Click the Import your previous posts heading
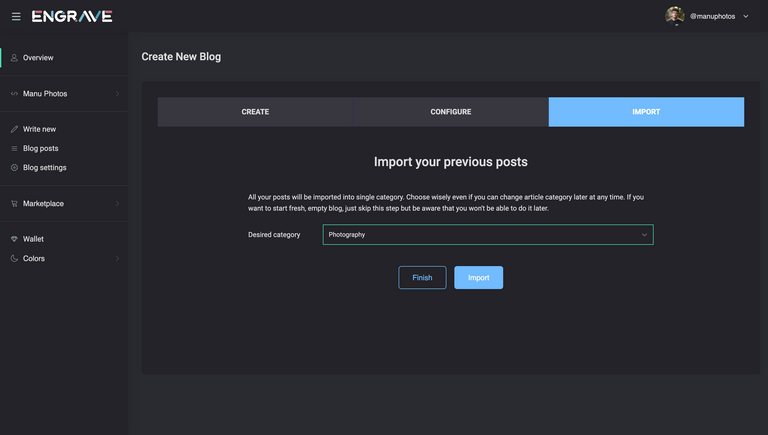Screen dimensions: 768x435 click(x=451, y=162)
